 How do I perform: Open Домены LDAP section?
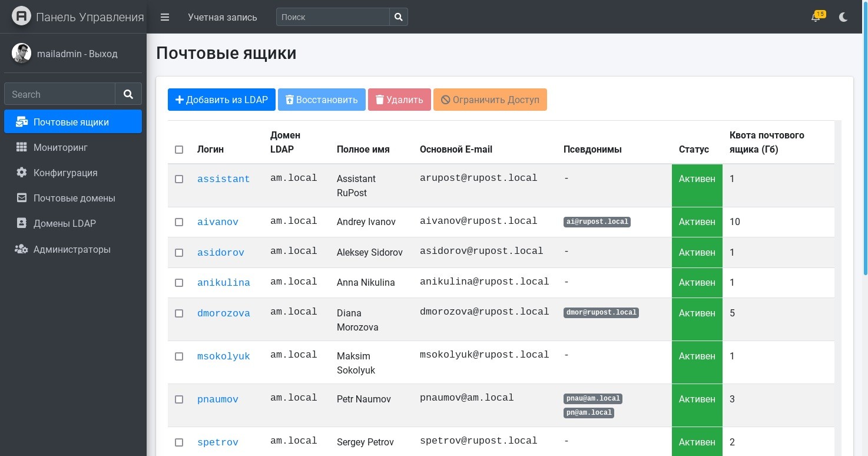point(64,223)
